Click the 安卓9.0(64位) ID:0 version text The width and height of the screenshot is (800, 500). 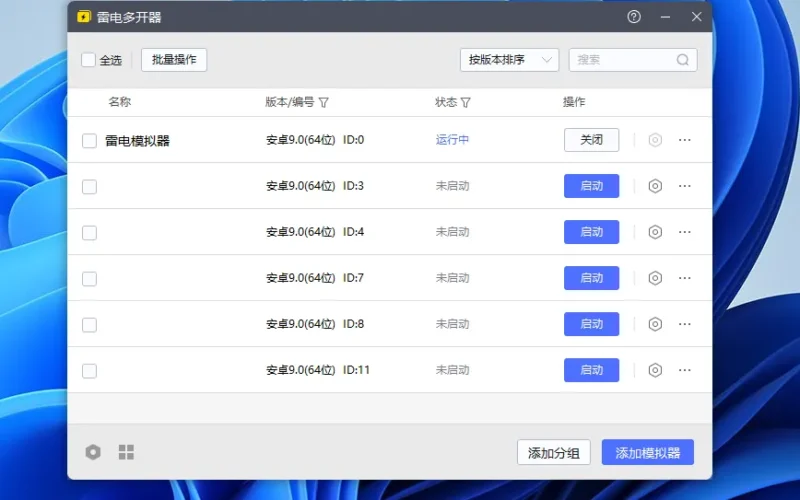[315, 140]
